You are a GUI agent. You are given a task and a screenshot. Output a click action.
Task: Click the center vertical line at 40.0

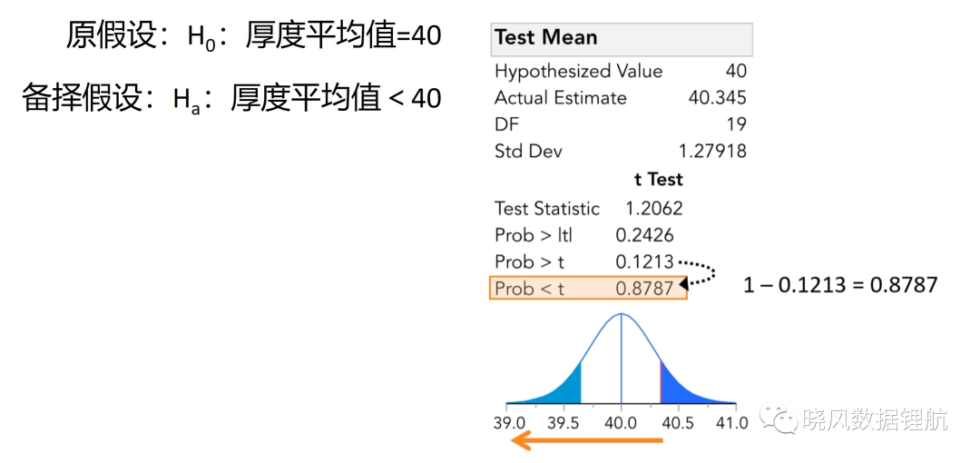622,359
